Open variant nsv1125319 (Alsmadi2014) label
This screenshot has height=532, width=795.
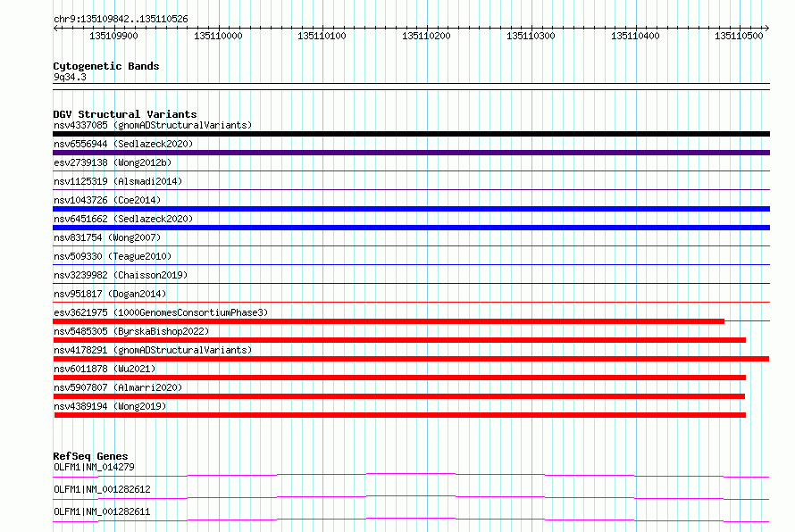pos(118,181)
